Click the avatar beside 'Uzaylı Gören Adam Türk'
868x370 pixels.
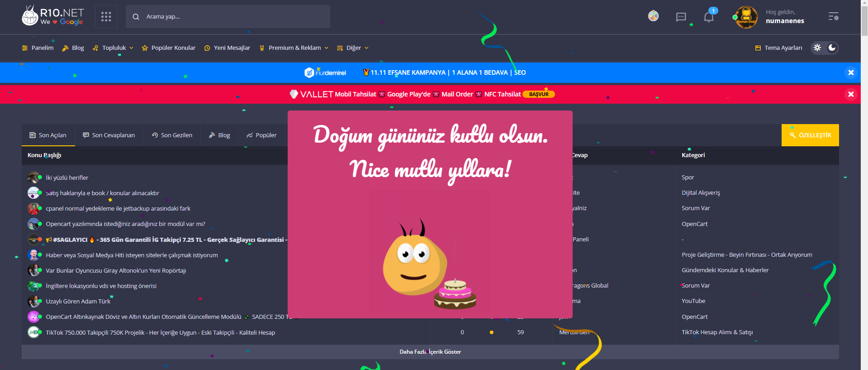[33, 301]
